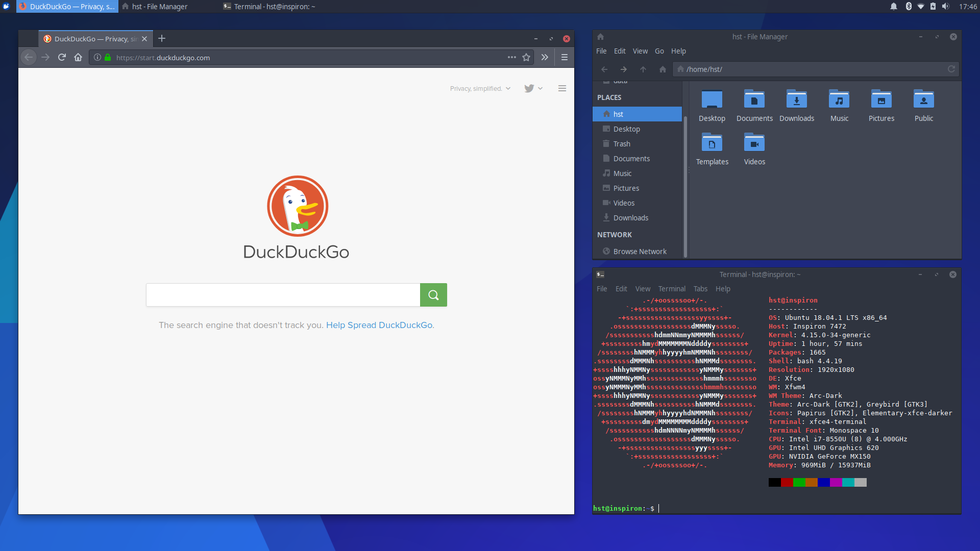The image size is (980, 551).
Task: Go to parent folder in File Manager
Action: pos(643,69)
